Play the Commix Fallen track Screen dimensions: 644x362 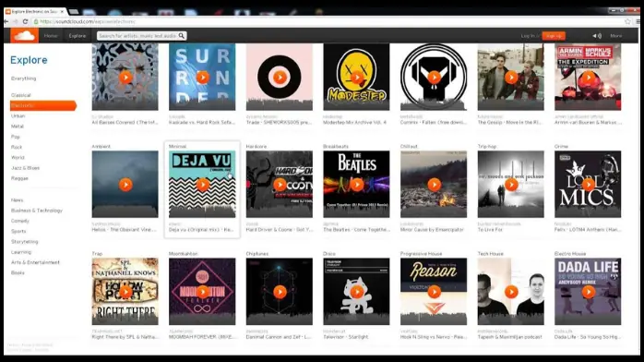(x=434, y=78)
